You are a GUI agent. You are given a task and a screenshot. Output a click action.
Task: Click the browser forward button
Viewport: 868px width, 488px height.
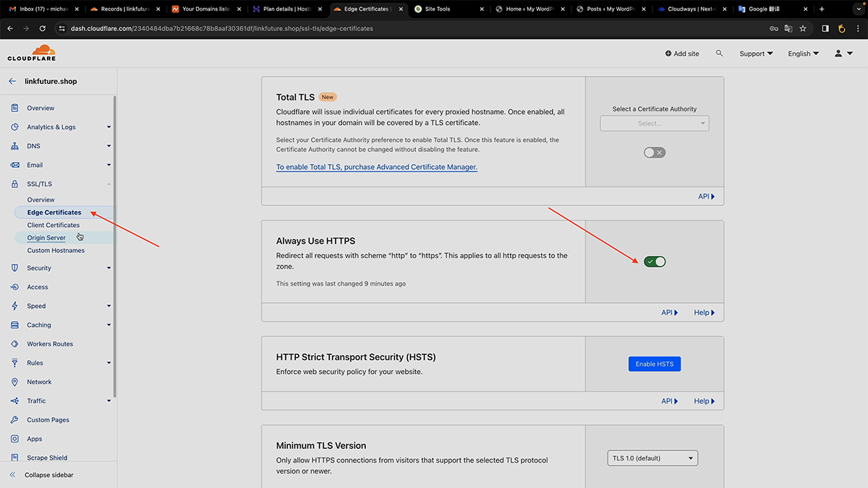(26, 28)
